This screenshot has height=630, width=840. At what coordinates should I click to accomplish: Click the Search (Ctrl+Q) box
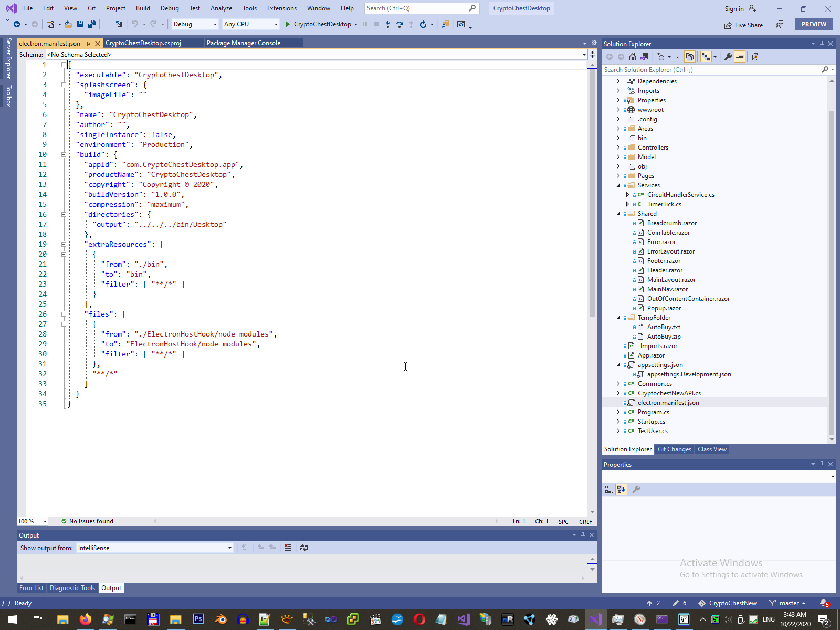pyautogui.click(x=421, y=8)
